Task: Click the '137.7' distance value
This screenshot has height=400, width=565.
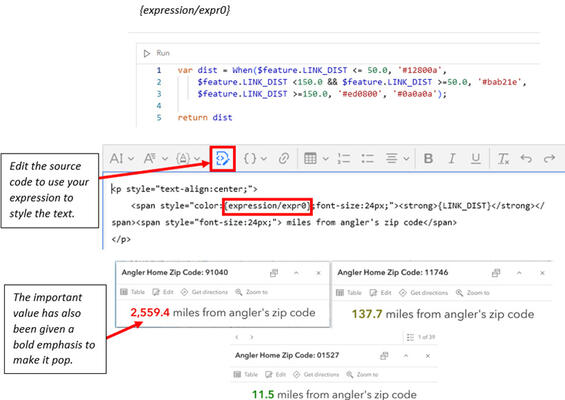Action: pyautogui.click(x=367, y=314)
